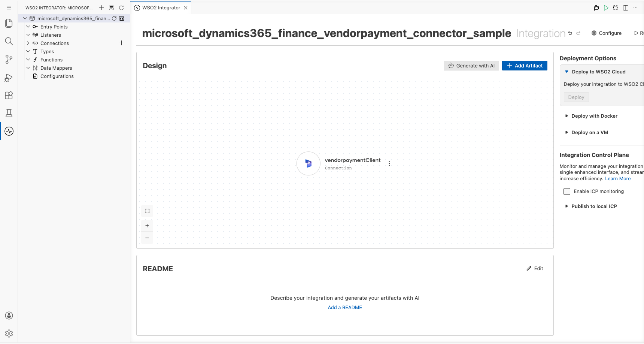Select the vendorpaymentClient connection node icon
The width and height of the screenshot is (644, 344).
(x=308, y=163)
